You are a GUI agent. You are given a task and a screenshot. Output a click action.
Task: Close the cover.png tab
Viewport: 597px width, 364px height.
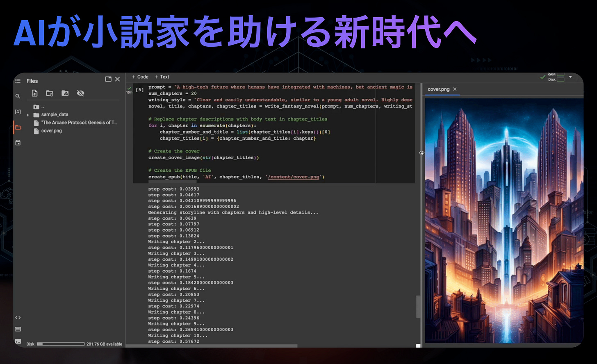coord(455,89)
